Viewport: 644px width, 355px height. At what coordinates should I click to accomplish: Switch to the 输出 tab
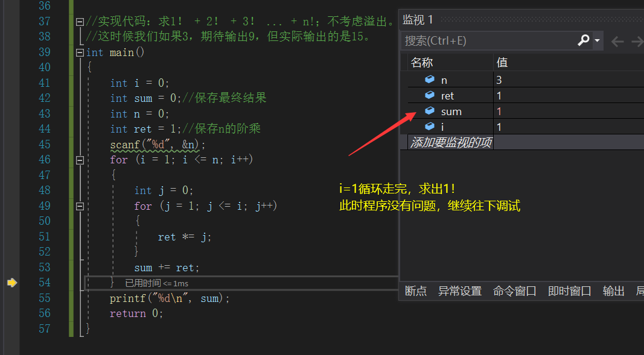coord(613,291)
